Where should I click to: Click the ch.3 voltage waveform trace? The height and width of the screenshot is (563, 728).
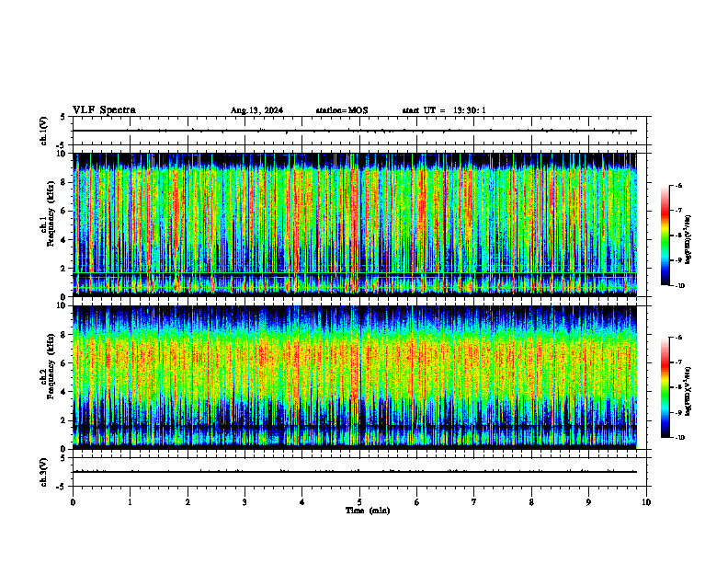(355, 472)
